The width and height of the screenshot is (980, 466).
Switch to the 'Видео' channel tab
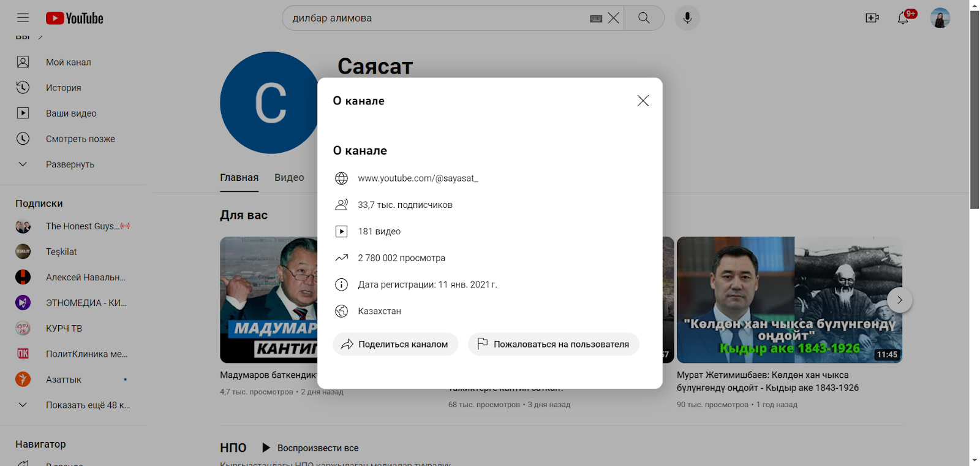(289, 178)
